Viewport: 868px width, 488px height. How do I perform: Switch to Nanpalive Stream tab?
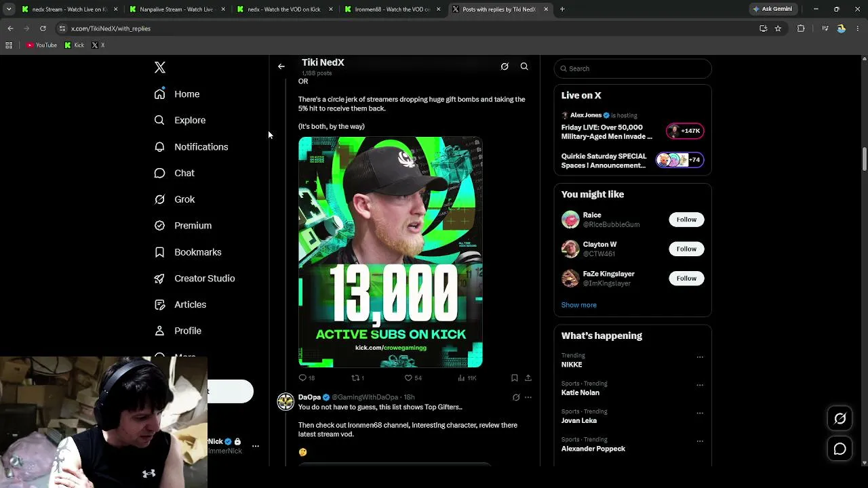point(176,9)
